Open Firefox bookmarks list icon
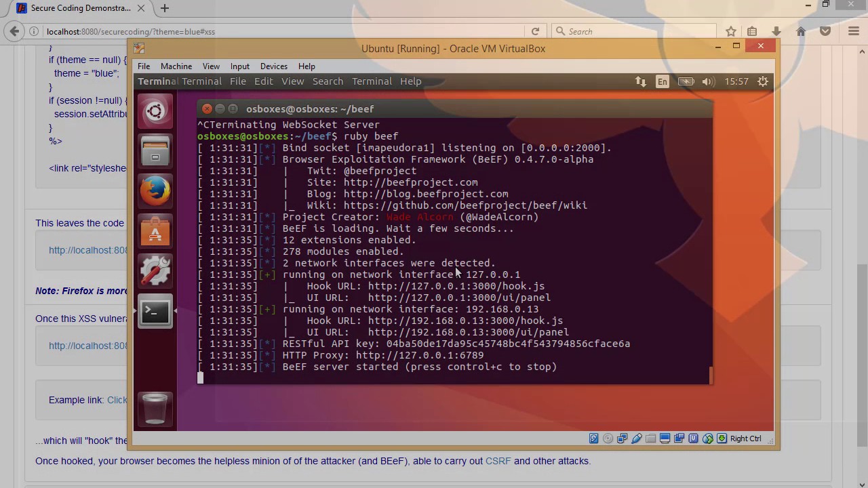The height and width of the screenshot is (488, 868). point(752,31)
